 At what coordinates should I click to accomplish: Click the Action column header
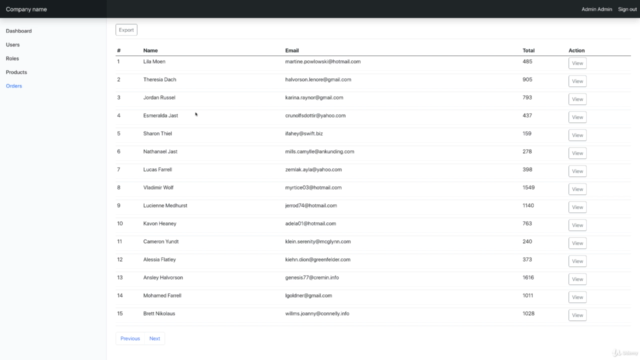(576, 51)
